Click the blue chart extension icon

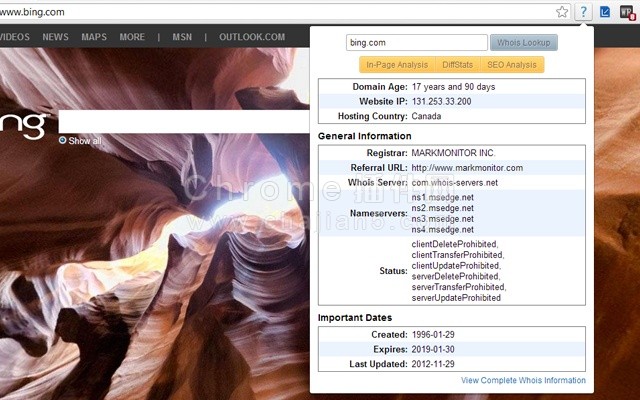coord(605,12)
